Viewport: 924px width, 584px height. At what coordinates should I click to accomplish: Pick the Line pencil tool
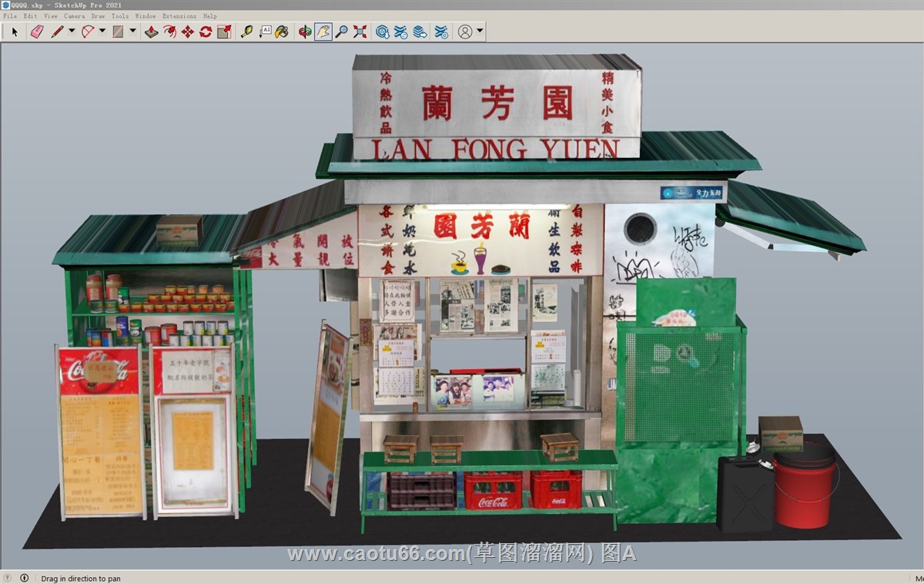click(x=57, y=32)
